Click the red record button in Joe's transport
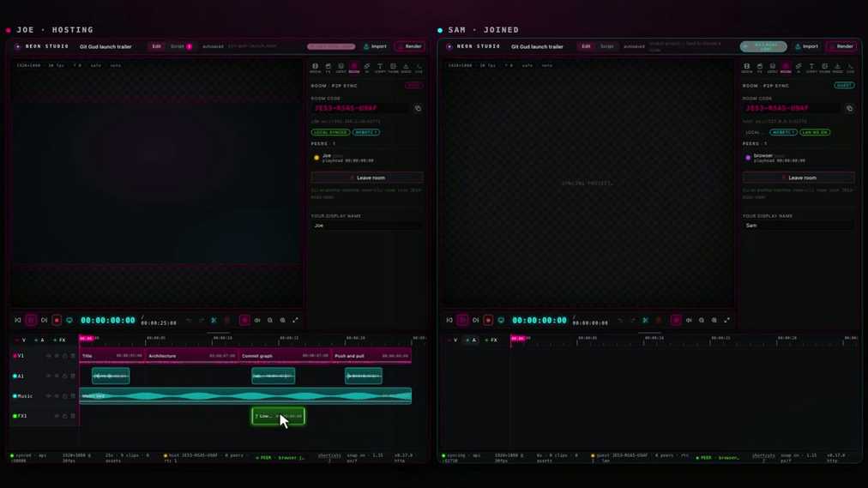The image size is (868, 488). click(x=57, y=320)
